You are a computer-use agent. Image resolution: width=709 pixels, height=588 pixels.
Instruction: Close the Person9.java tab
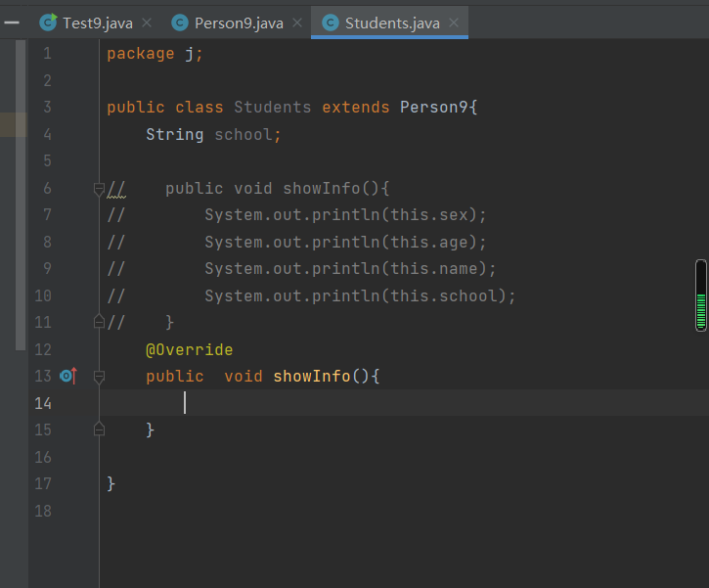[x=297, y=23]
